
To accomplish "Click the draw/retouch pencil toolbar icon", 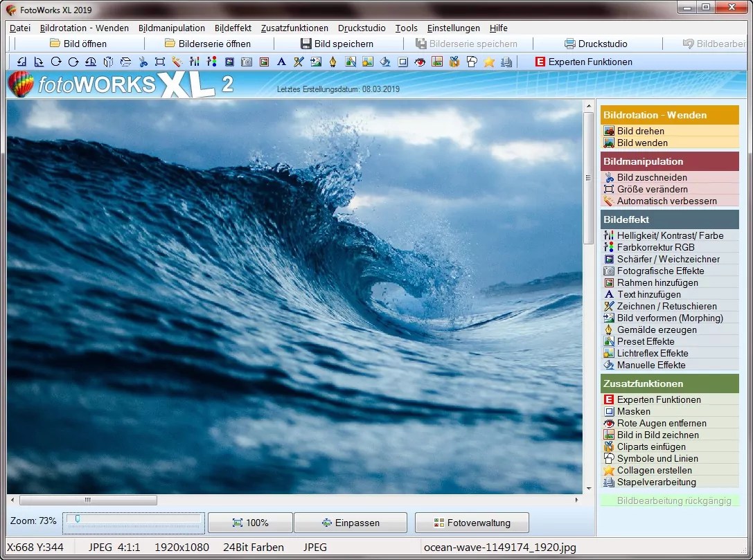I will coord(299,62).
